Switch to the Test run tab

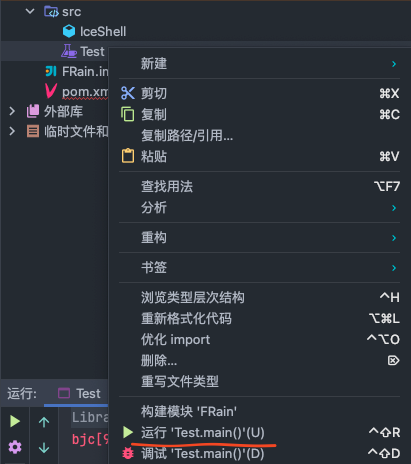click(79, 394)
